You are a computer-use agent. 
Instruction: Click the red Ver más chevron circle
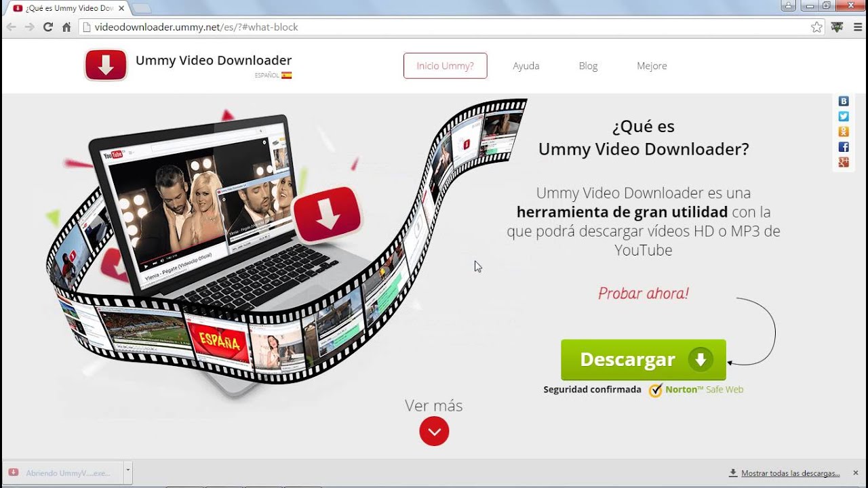[434, 431]
